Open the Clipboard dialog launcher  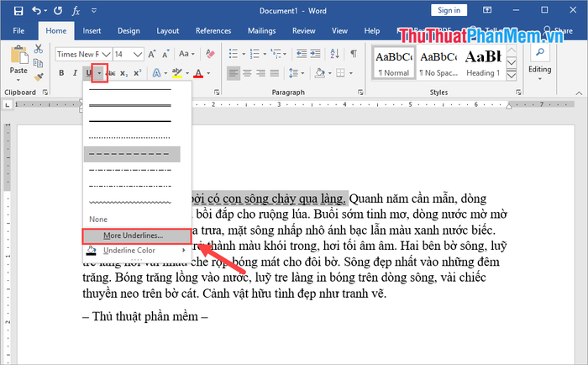(x=45, y=92)
